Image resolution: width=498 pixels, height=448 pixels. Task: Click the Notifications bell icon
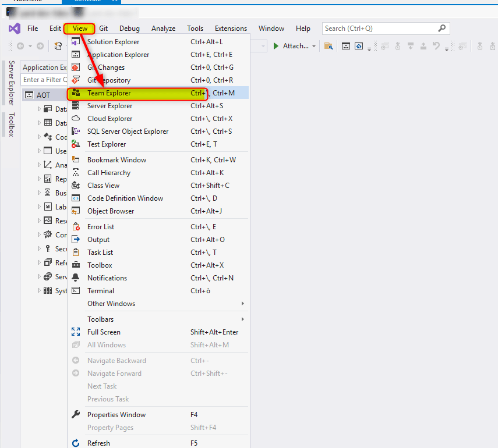76,278
